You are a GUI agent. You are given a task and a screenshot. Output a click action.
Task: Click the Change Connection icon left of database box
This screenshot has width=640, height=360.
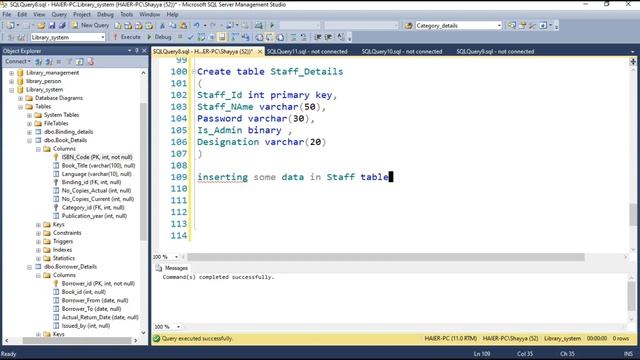21,37
